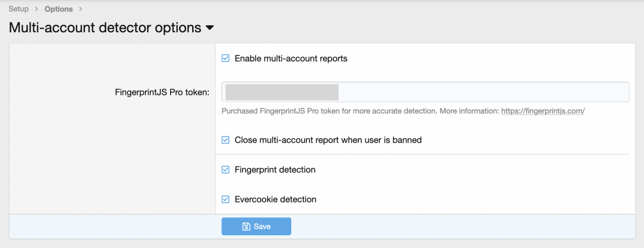Open the fingerprintjs.com link
644x248 pixels.
(x=542, y=111)
